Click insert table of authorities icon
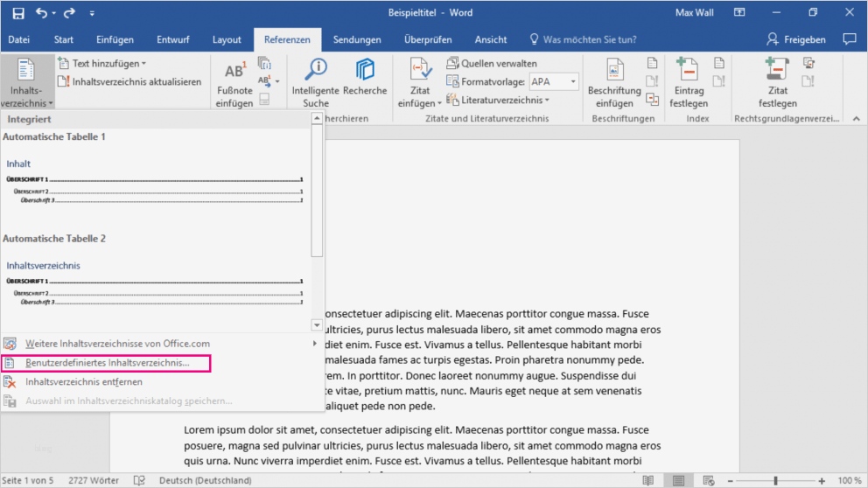The height and width of the screenshot is (488, 868). pyautogui.click(x=808, y=63)
